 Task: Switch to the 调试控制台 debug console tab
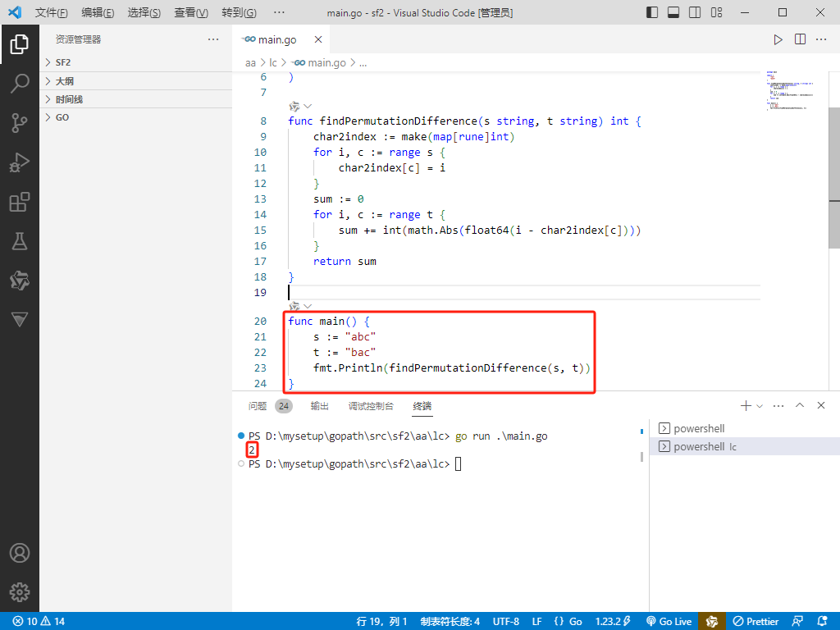point(371,406)
